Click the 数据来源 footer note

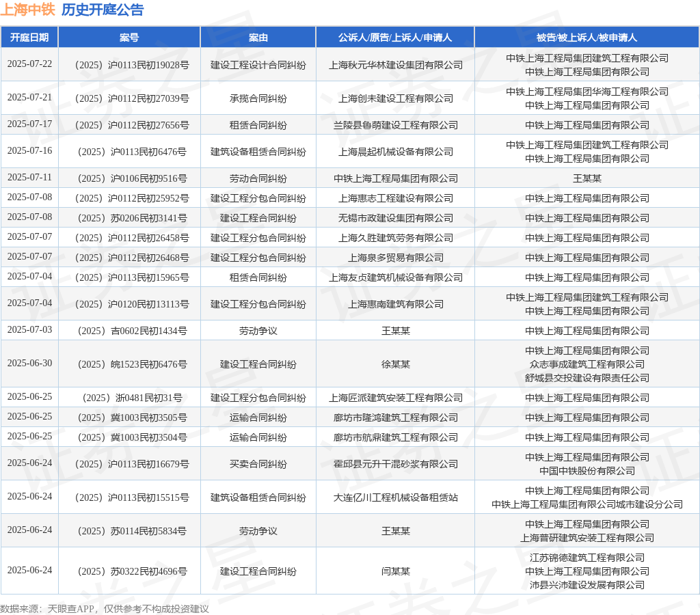coord(105,609)
